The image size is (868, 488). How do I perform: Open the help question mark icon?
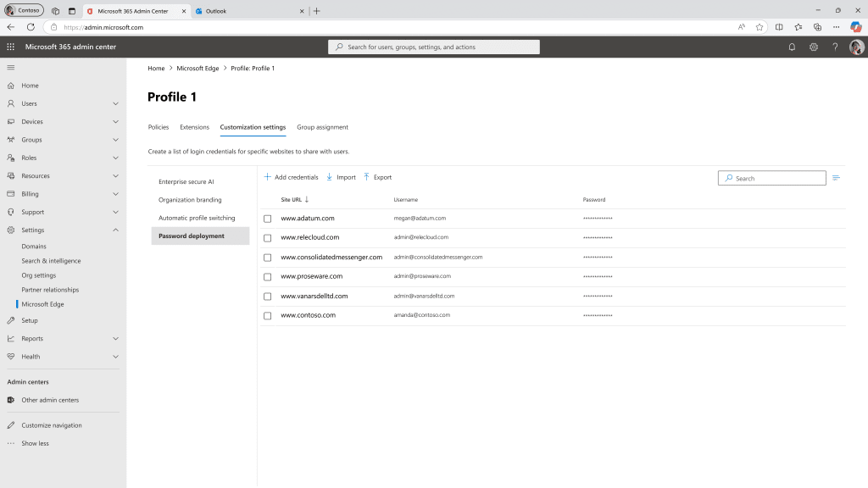coord(835,47)
